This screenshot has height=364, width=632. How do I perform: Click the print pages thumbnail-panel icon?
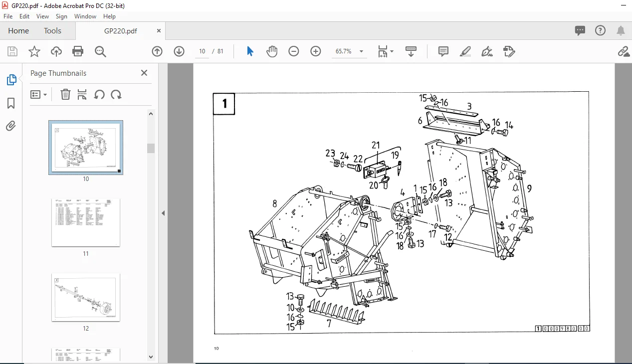pos(82,94)
